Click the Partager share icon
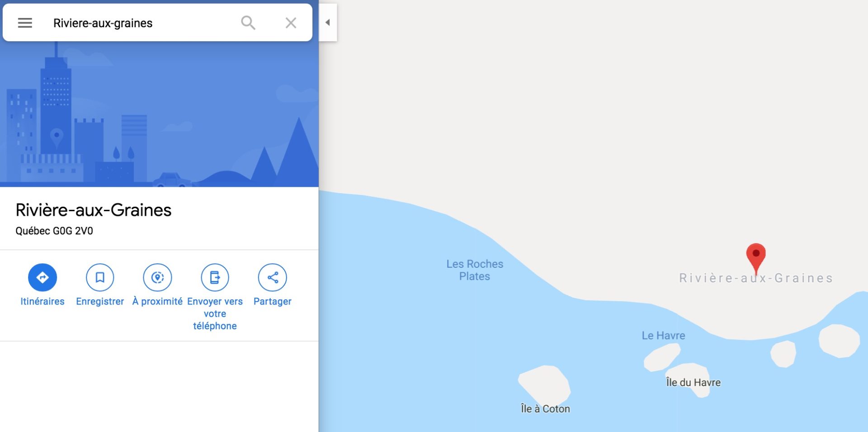The image size is (868, 432). point(272,277)
